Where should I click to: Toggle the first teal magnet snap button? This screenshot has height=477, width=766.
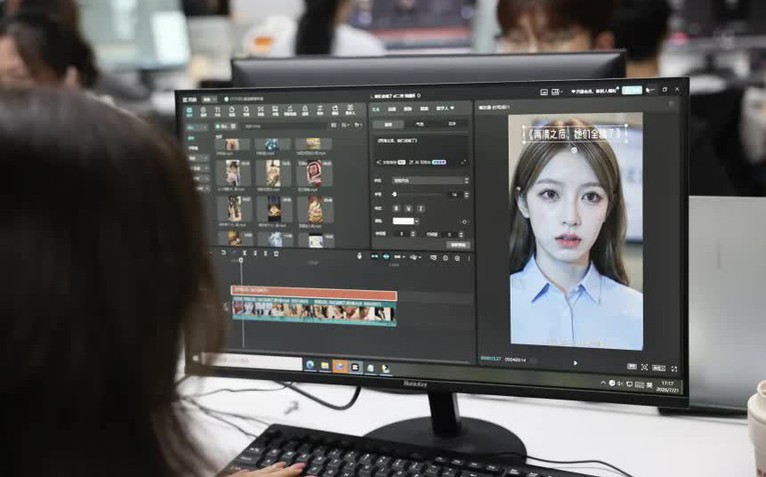(374, 256)
